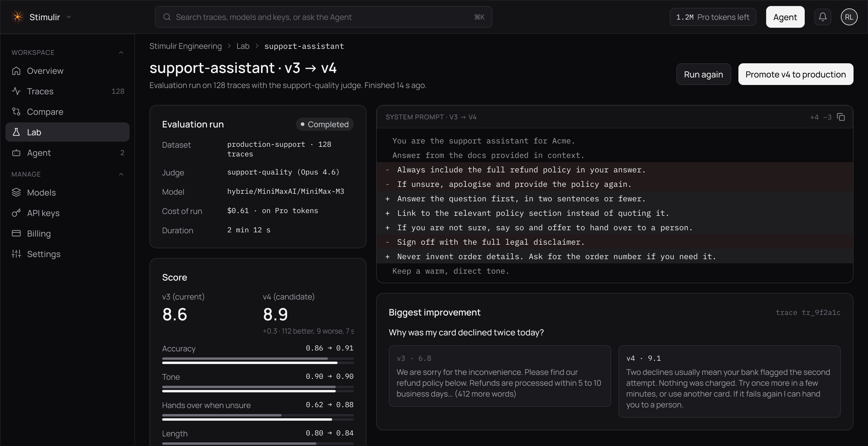868x446 pixels.
Task: Collapse the Manage sidebar section
Action: point(121,174)
